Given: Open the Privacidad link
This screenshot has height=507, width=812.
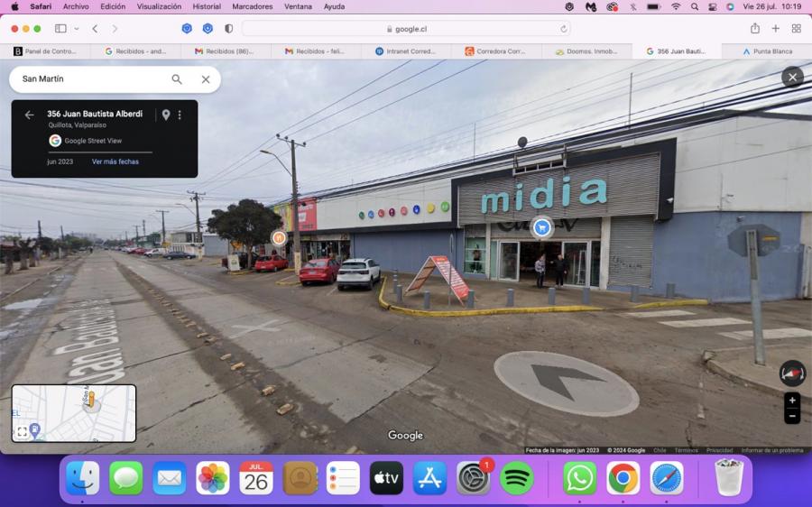Looking at the screenshot, I should (719, 450).
